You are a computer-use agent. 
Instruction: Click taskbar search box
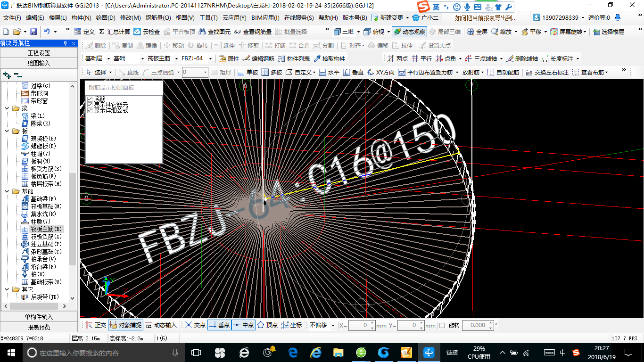pyautogui.click(x=103, y=353)
